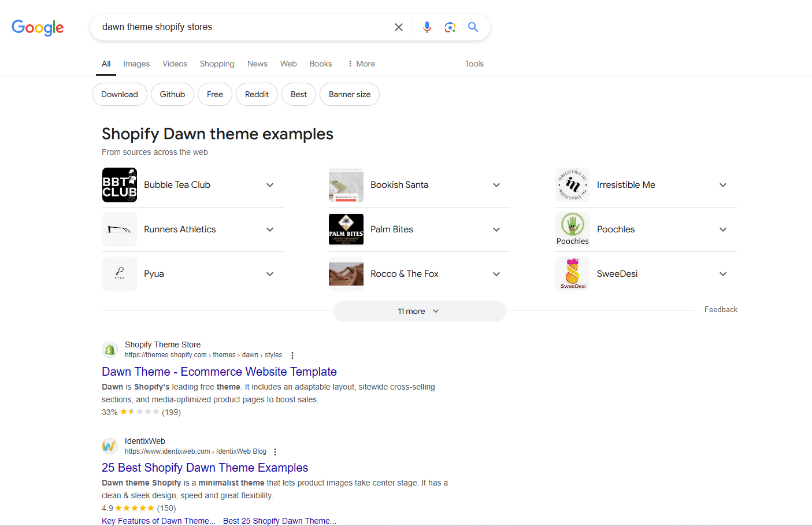Expand Rocco & The Fox chevron
The image size is (812, 526).
pyautogui.click(x=496, y=274)
